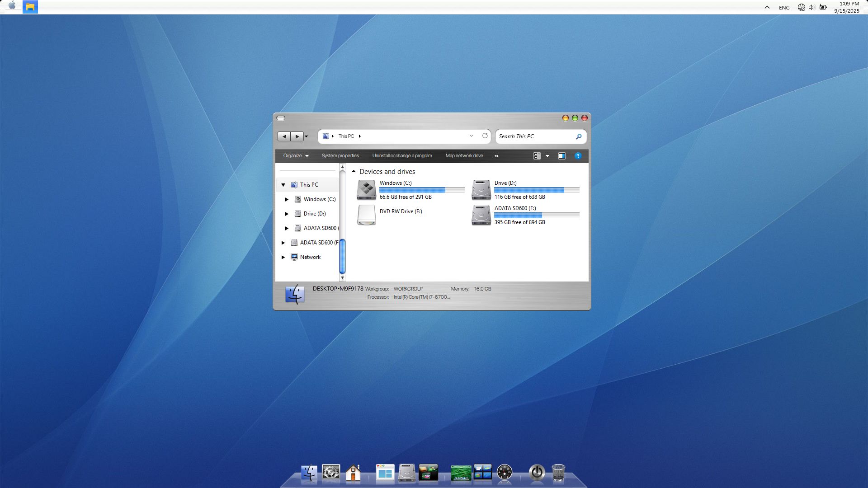Expand the Network tree node
Screen dimensions: 868x488
point(283,257)
